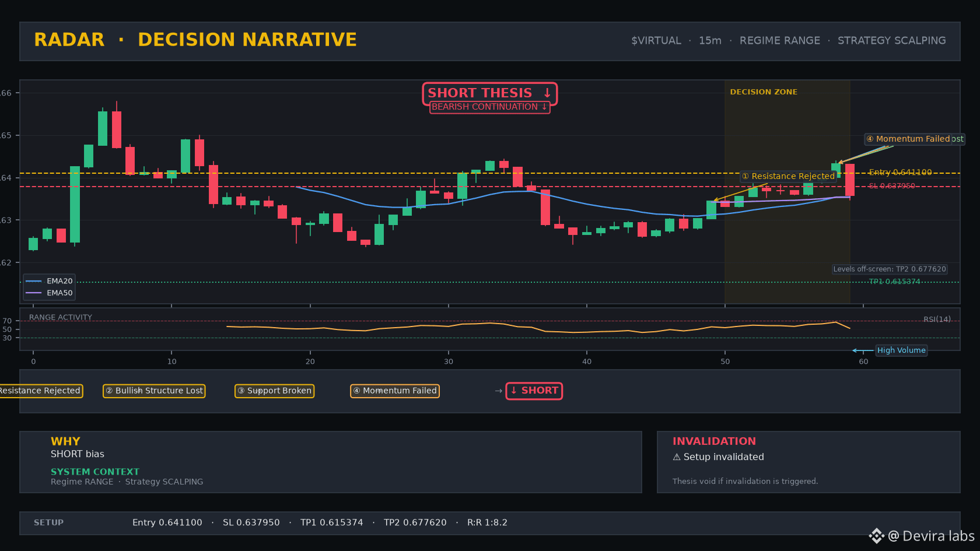Click TP1 0.615374 in the SETUP row
980x551 pixels.
click(332, 522)
